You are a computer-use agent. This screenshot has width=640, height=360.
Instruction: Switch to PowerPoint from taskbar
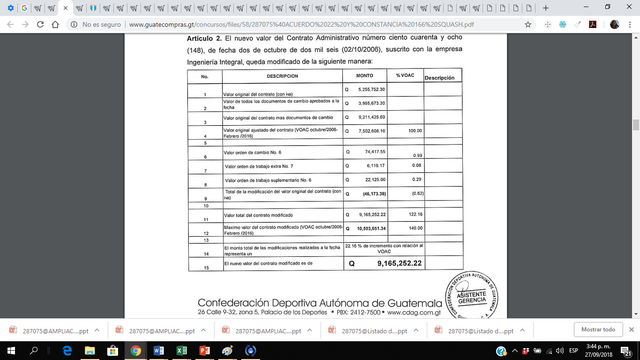(x=204, y=351)
